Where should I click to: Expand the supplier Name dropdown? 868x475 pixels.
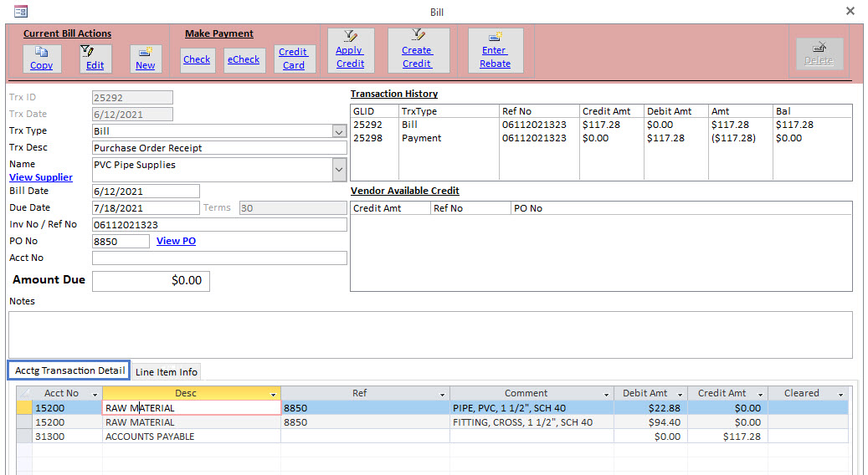339,170
